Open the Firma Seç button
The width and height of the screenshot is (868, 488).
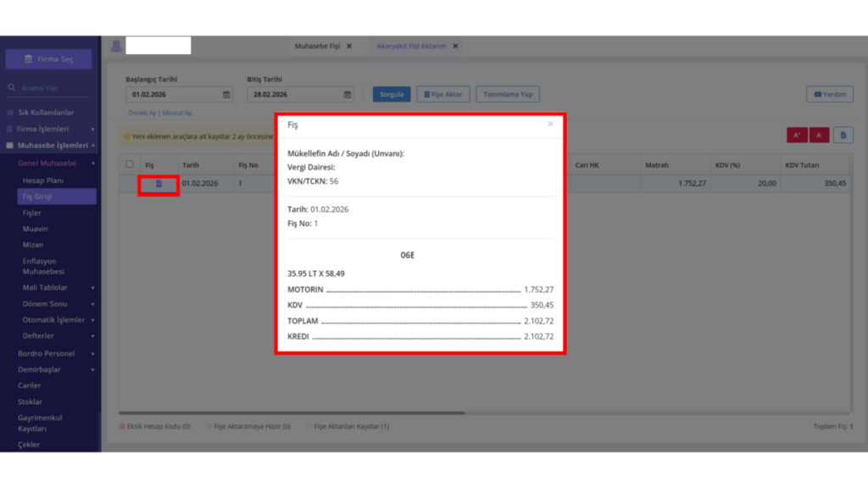[48, 58]
